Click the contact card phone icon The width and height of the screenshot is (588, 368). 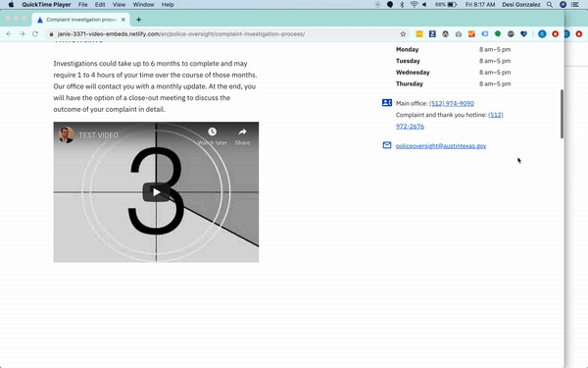pyautogui.click(x=387, y=102)
